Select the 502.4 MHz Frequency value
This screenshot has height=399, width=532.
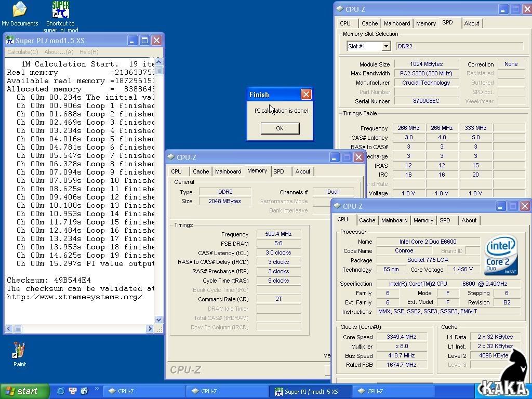[x=278, y=234]
